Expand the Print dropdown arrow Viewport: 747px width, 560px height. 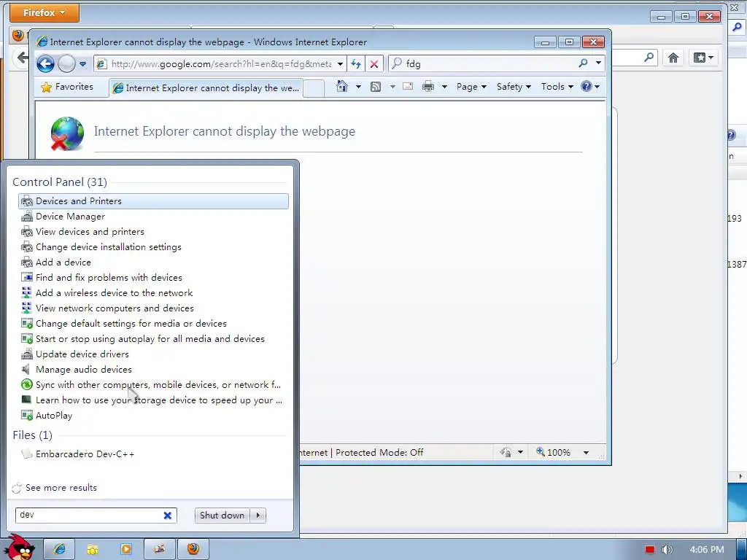pos(444,87)
